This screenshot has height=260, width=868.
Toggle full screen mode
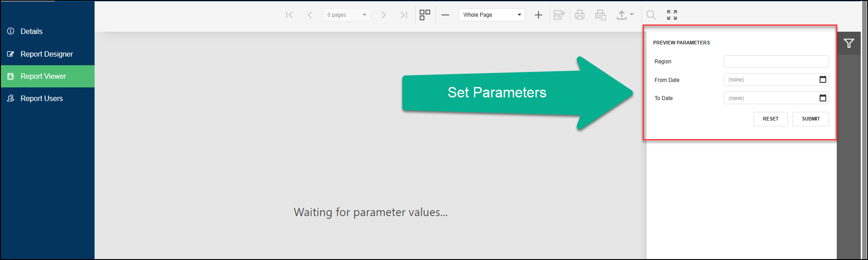coord(672,15)
